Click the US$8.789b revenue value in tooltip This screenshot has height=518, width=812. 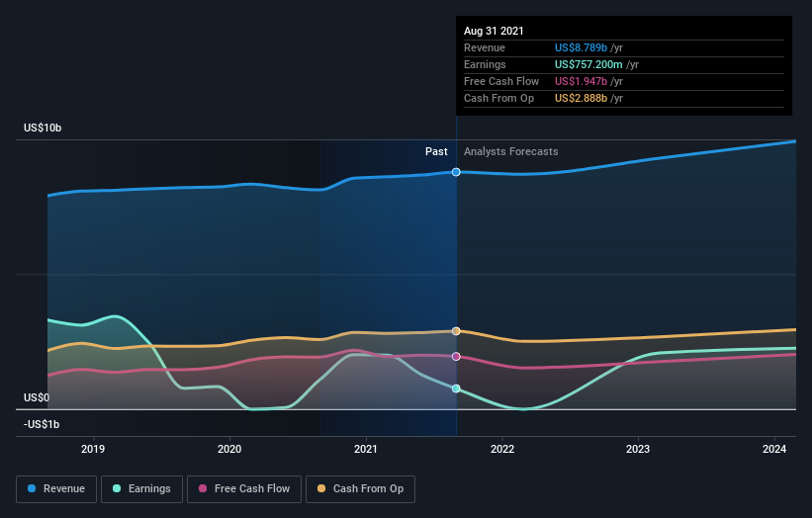[581, 47]
